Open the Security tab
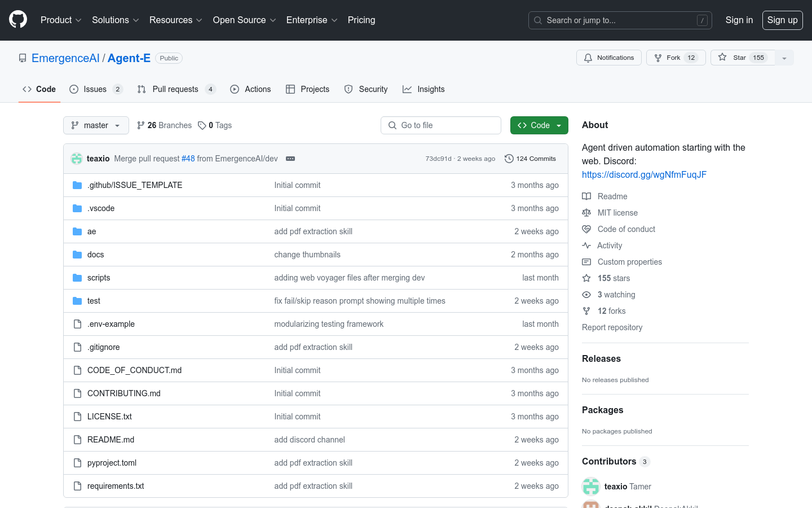812x508 pixels. click(366, 89)
